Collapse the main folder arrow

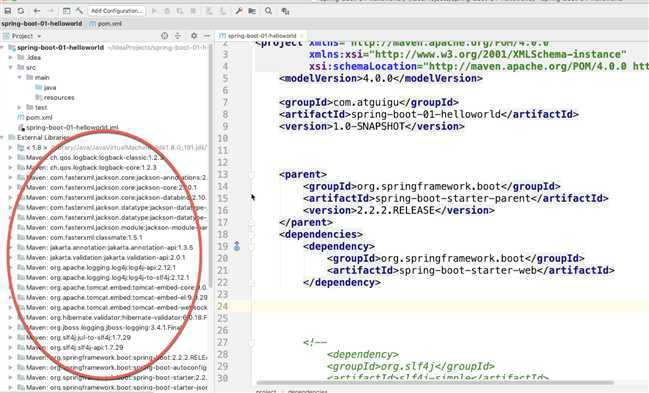coord(20,77)
